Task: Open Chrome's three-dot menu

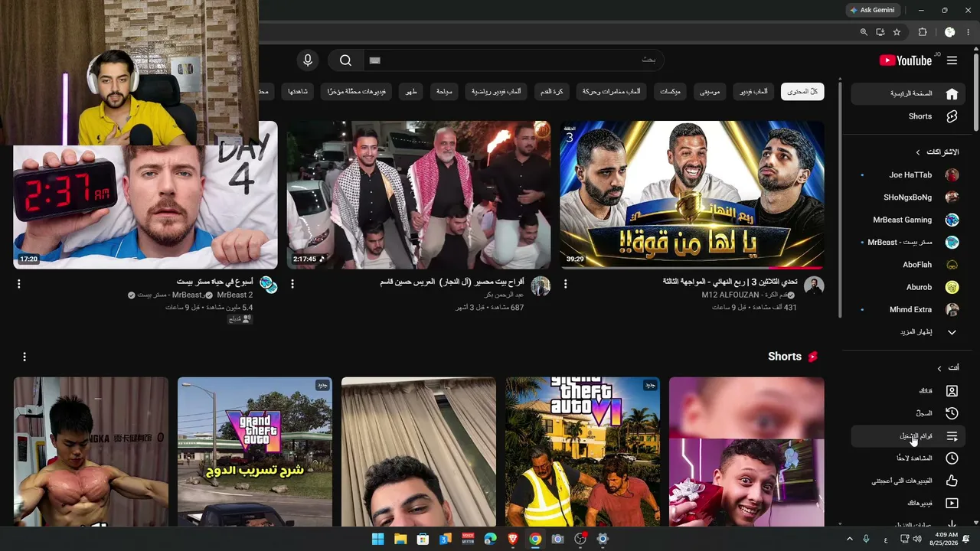Action: [967, 32]
